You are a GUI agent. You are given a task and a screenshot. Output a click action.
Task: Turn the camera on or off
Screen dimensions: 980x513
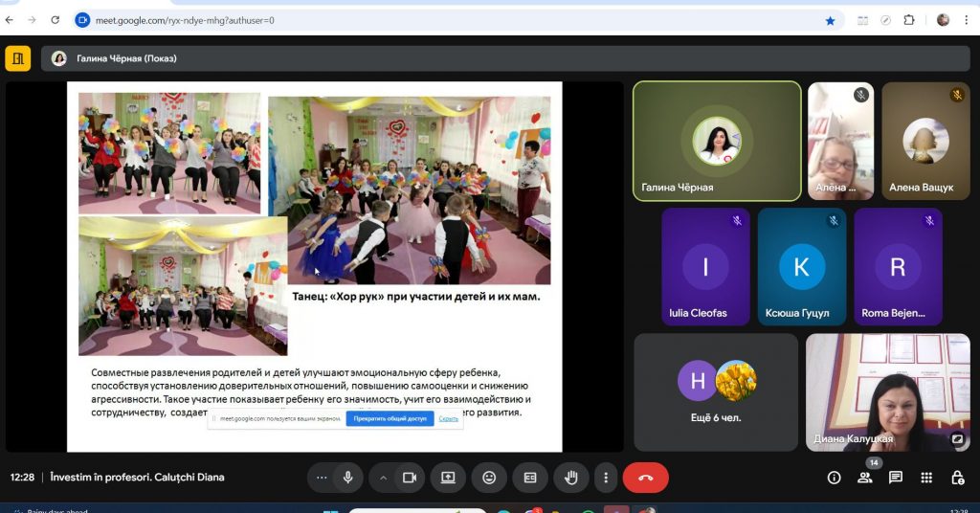coord(411,478)
